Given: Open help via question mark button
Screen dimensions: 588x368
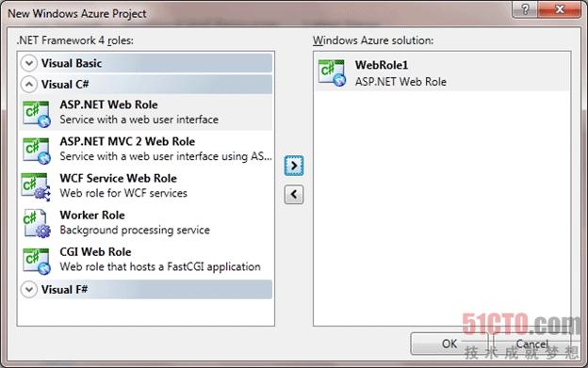Looking at the screenshot, I should pos(525,9).
